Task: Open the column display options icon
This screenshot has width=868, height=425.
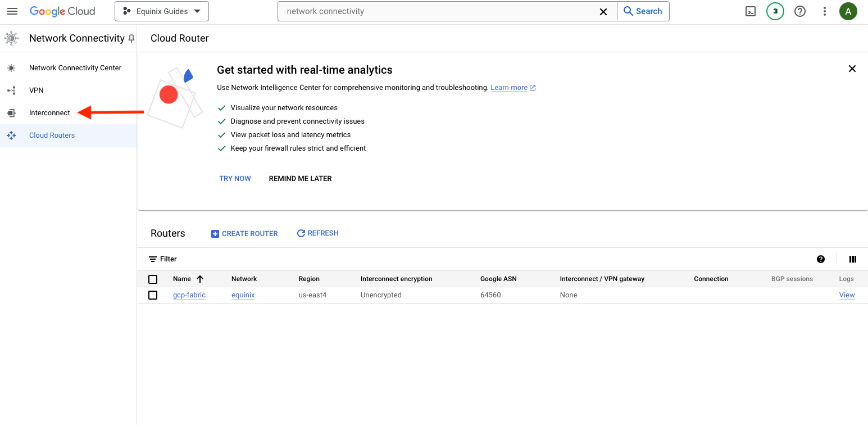Action: click(853, 259)
